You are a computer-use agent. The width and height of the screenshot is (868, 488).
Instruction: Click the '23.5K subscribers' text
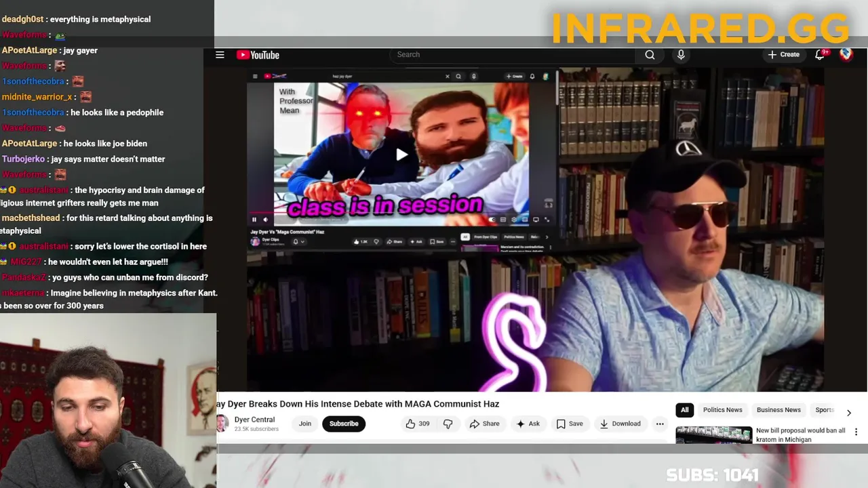(256, 429)
